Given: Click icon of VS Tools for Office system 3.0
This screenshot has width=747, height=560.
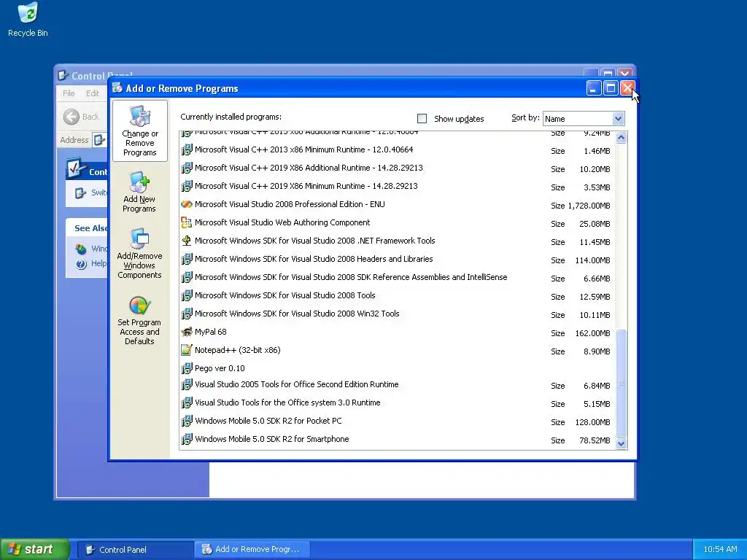Looking at the screenshot, I should pos(187,402).
